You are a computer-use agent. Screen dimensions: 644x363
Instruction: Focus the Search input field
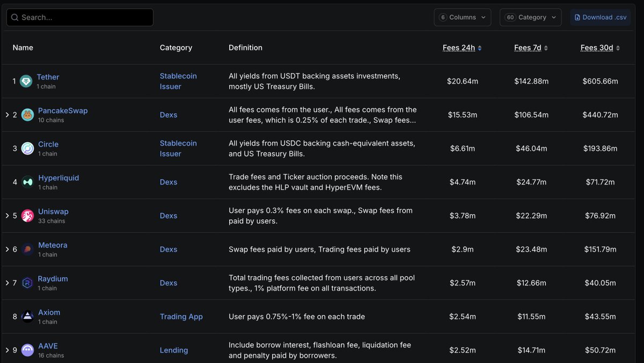coord(80,17)
